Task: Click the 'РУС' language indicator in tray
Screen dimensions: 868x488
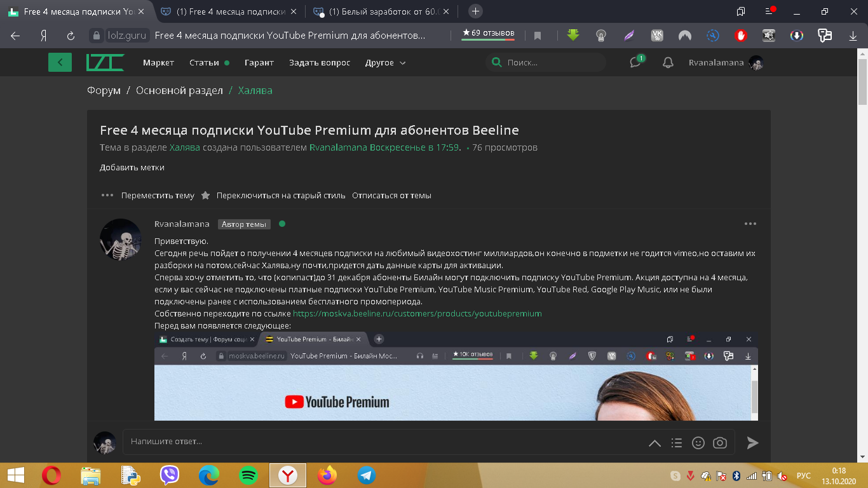Action: [x=804, y=475]
